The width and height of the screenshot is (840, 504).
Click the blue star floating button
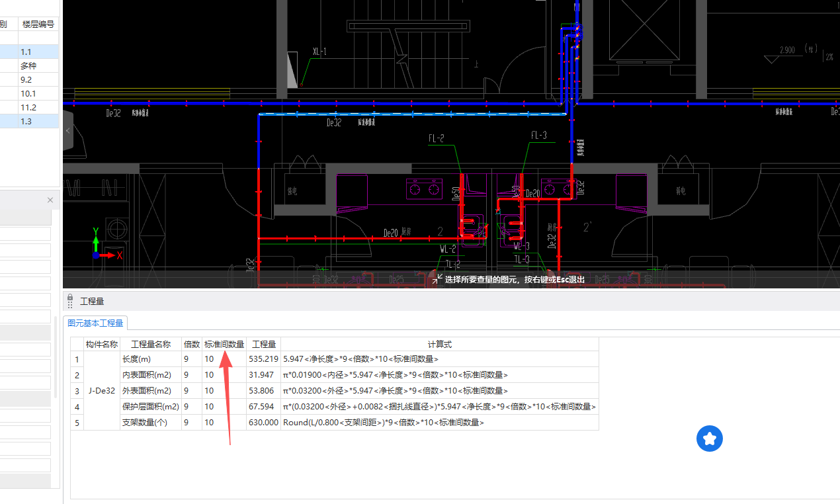710,439
